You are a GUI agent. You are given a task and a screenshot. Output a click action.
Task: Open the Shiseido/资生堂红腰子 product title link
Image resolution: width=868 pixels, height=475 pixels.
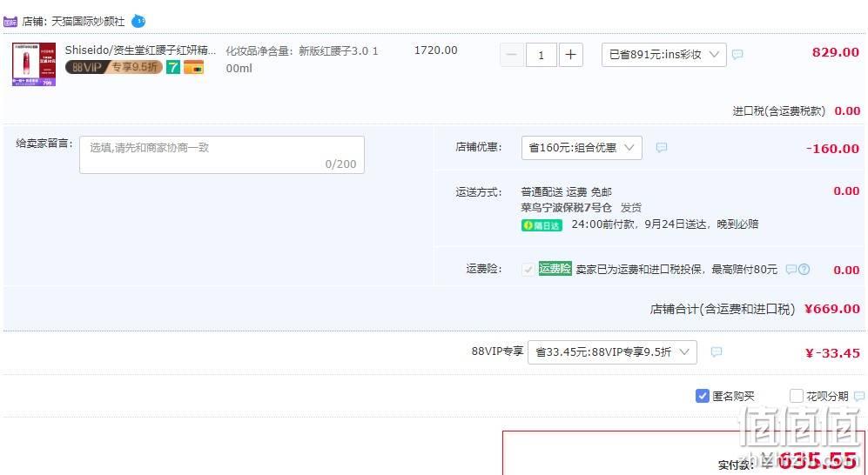[141, 50]
